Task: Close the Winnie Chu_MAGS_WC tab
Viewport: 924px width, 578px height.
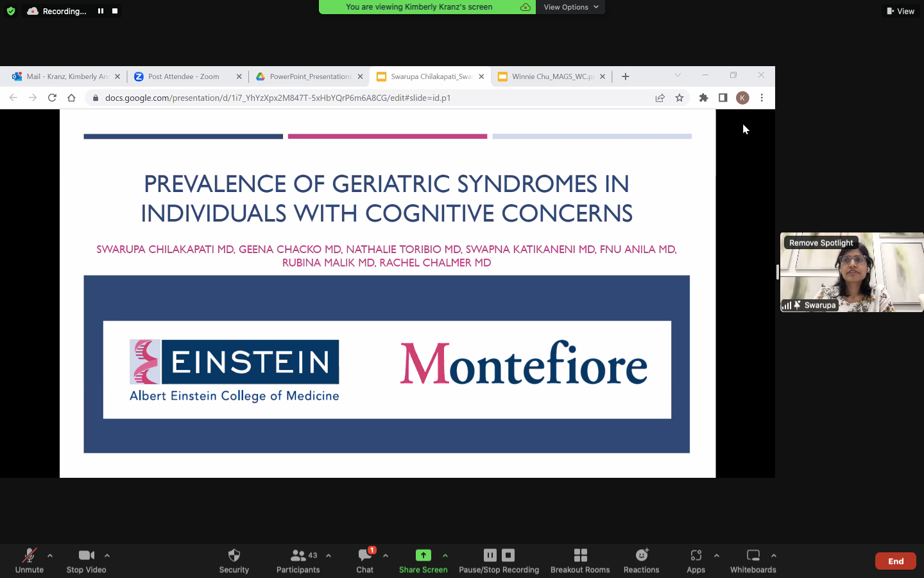Action: point(603,76)
